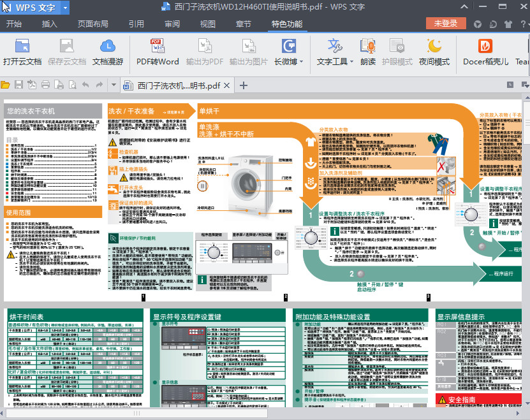The height and width of the screenshot is (420, 530).
Task: Expand the quick access toolbar dropdown arrow
Action: 114,85
